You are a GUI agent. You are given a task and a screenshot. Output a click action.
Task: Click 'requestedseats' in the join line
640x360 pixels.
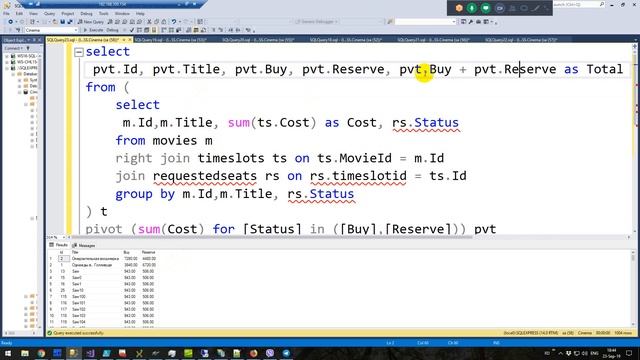tap(204, 176)
